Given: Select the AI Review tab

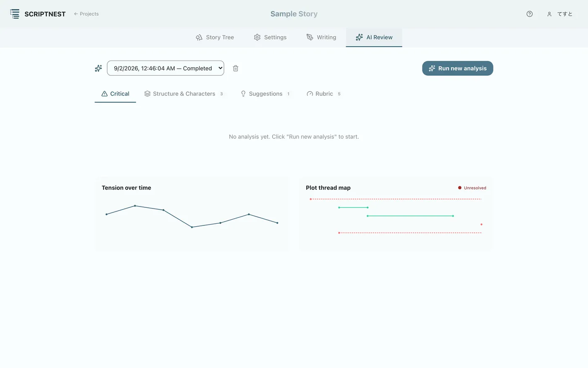Looking at the screenshot, I should tap(374, 37).
